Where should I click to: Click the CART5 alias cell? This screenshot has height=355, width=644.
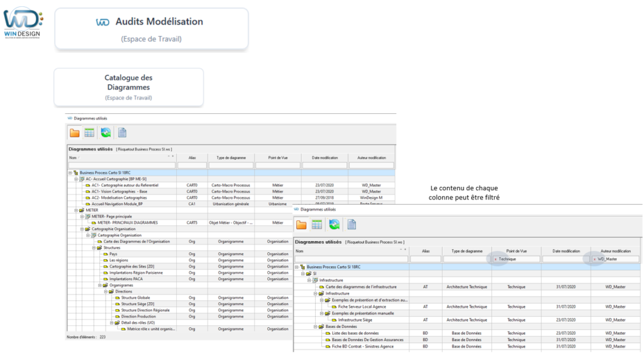(192, 223)
